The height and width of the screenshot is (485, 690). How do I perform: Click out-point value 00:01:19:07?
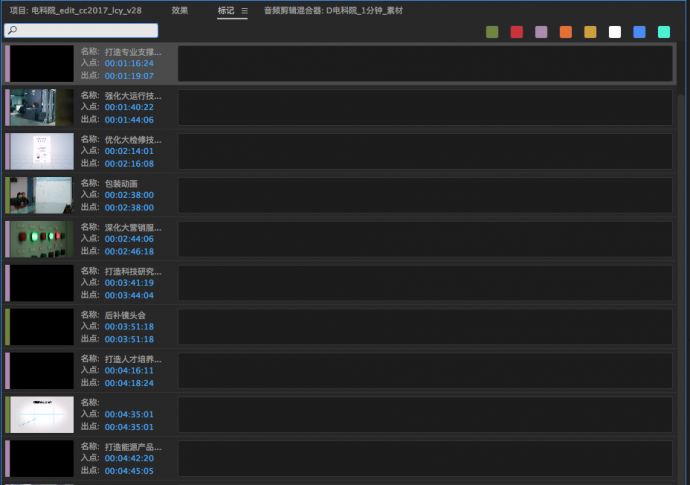tap(129, 76)
